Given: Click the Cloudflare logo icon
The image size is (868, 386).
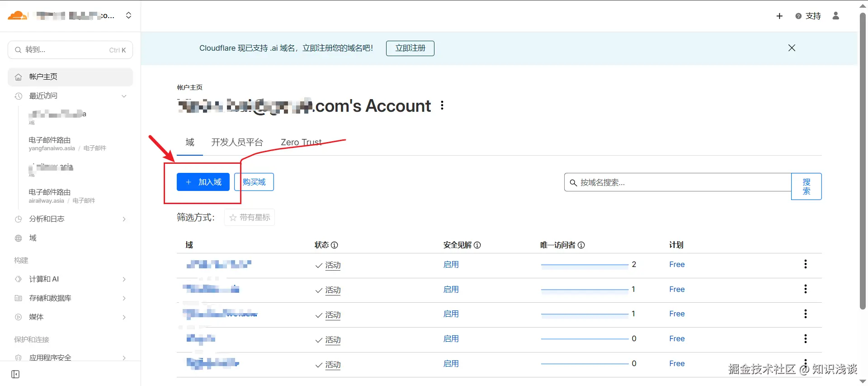Looking at the screenshot, I should [18, 15].
